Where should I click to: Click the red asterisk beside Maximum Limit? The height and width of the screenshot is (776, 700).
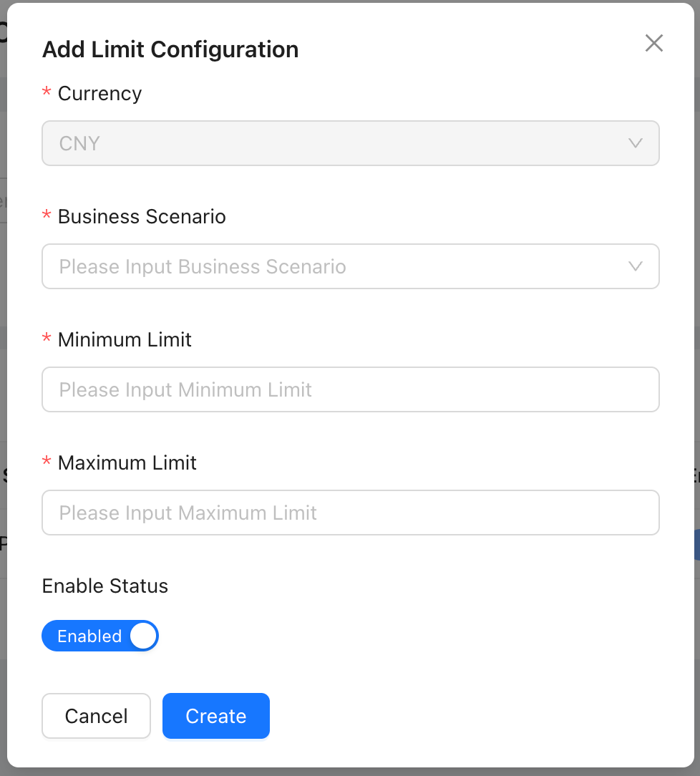(47, 462)
